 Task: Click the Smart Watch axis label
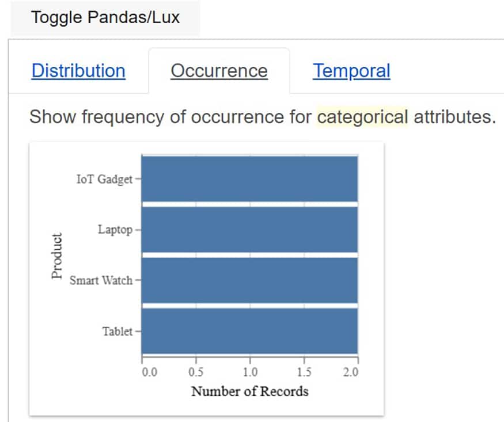point(101,281)
